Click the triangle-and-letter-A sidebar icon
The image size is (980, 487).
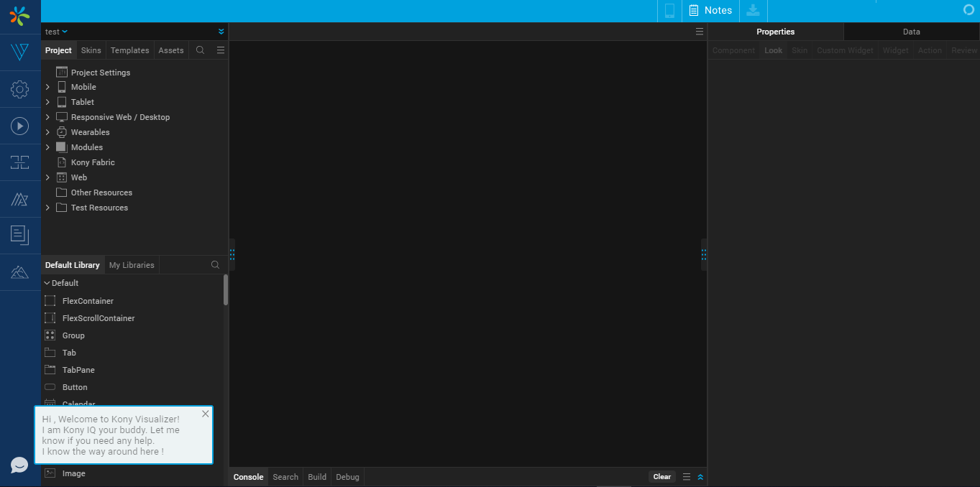[20, 199]
